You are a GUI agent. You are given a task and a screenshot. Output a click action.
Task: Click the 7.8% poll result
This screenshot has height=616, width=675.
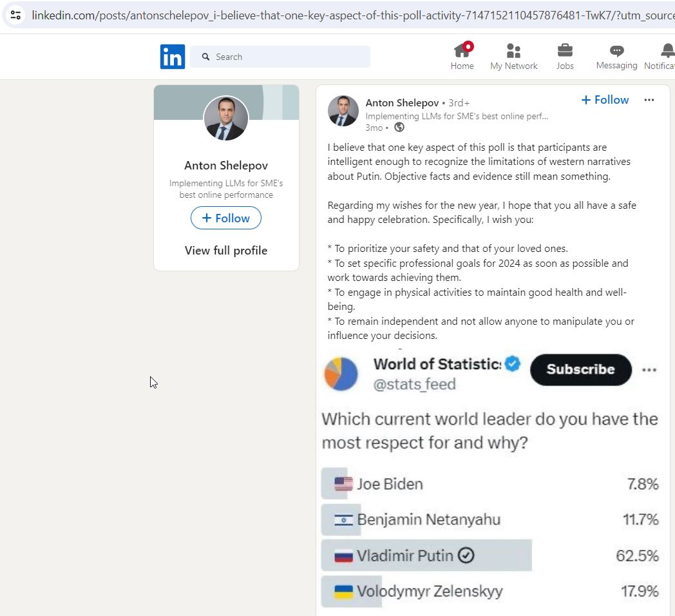coord(643,484)
